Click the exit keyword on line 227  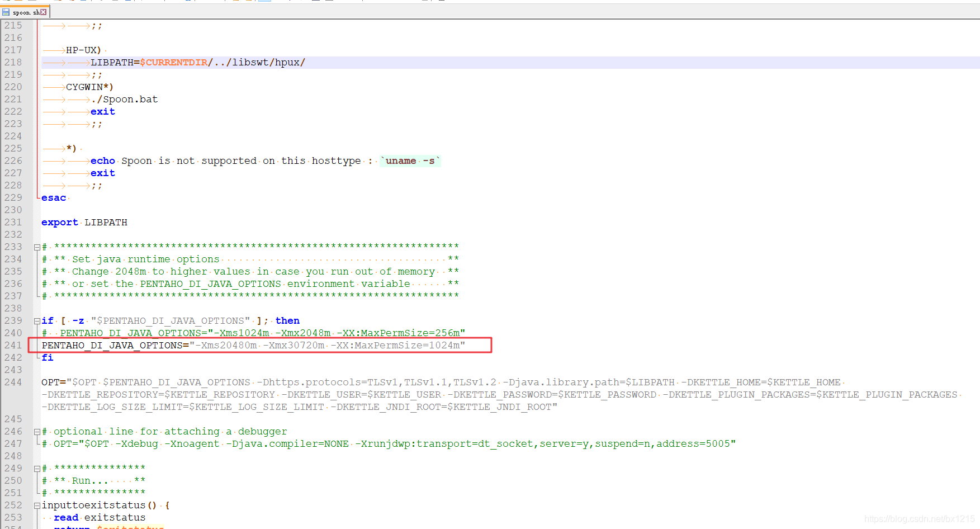[103, 173]
